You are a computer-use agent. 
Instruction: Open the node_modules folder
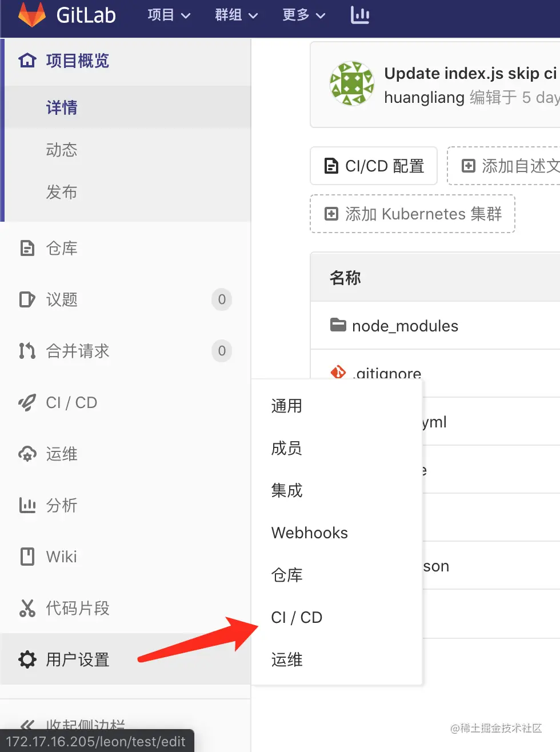pyautogui.click(x=405, y=326)
